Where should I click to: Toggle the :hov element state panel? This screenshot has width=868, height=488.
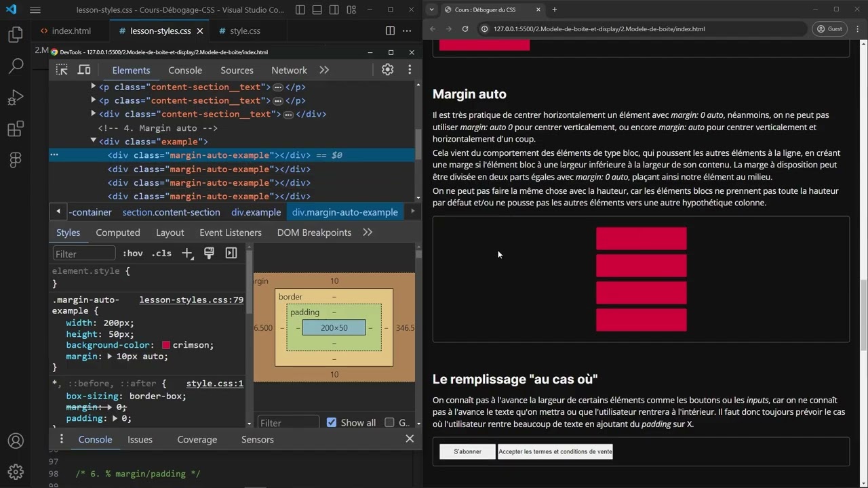133,253
